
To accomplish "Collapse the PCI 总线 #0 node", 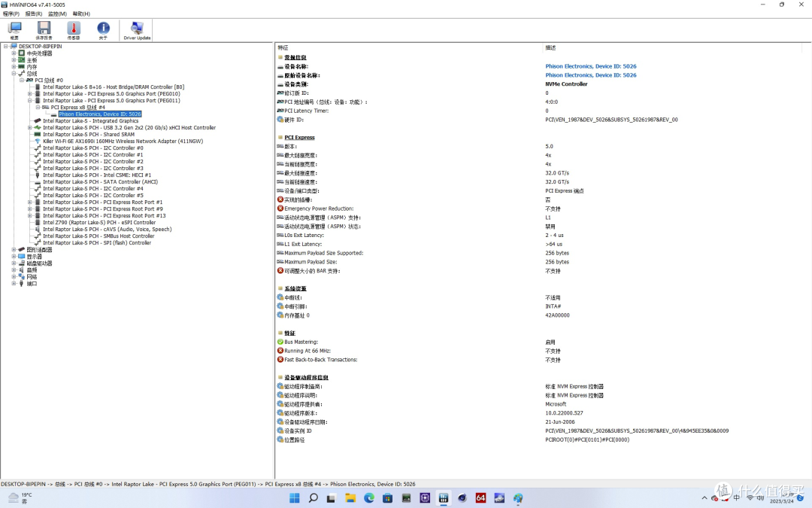I will [22, 80].
